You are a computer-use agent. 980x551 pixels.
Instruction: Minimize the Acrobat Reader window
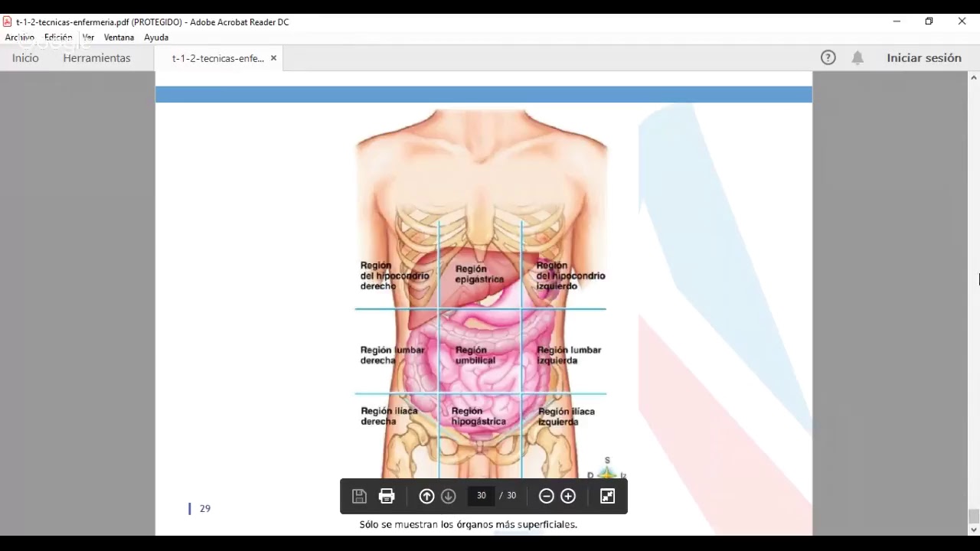click(x=897, y=21)
